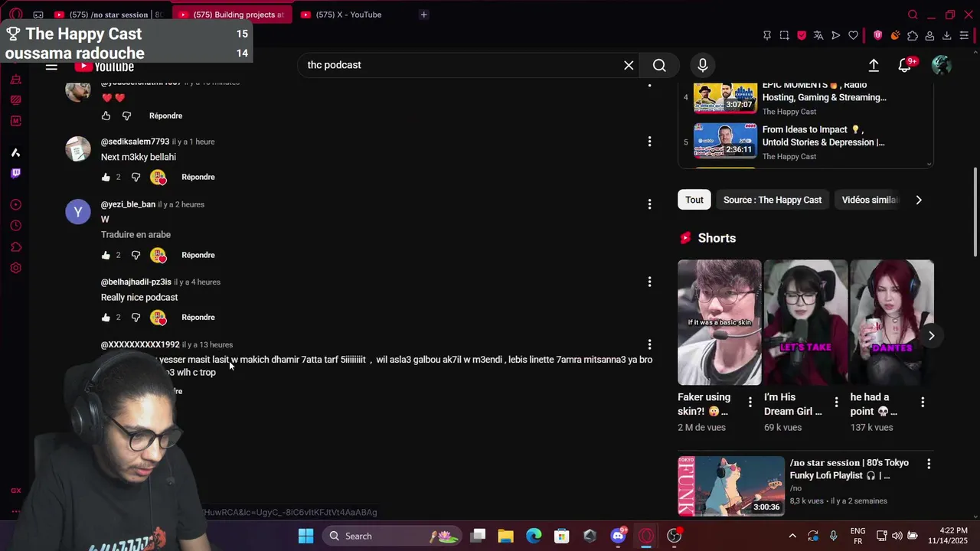Play the 'EPIC MOMENTS' playlist video thumbnail
Image resolution: width=980 pixels, height=551 pixels.
[725, 97]
